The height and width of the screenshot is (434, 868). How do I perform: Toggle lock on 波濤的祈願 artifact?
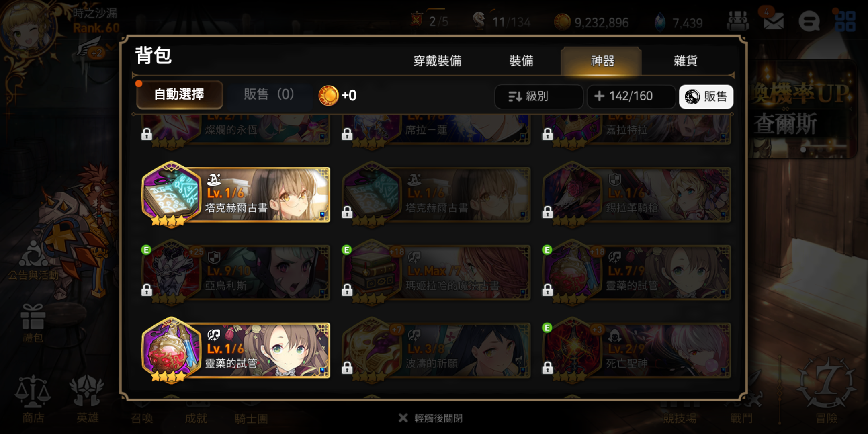(347, 368)
